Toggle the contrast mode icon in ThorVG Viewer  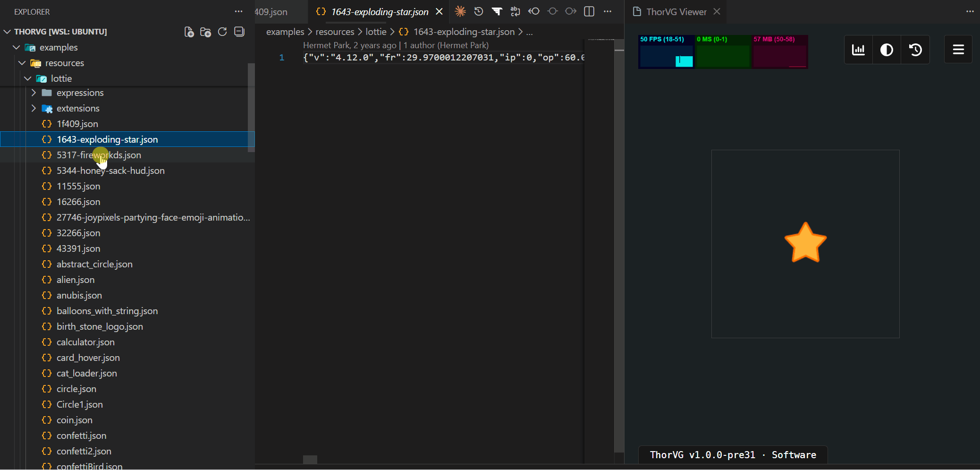(x=887, y=49)
